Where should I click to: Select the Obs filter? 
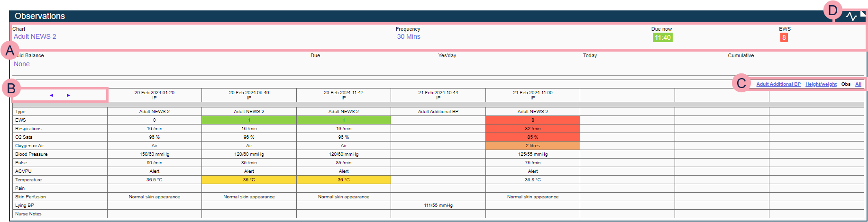point(846,84)
